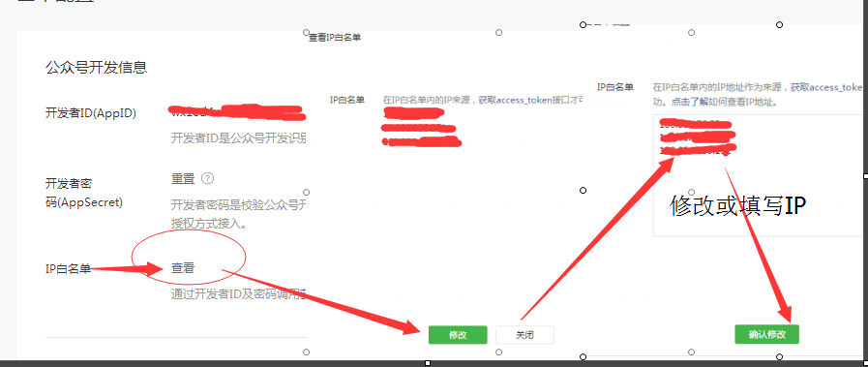Click the 重置 link for the AppSecret
The image size is (868, 367).
[x=183, y=179]
